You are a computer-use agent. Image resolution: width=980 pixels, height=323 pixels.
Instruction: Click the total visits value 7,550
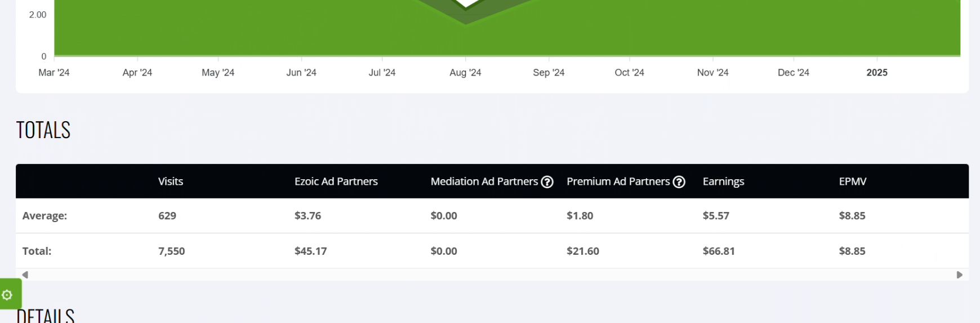(x=171, y=251)
